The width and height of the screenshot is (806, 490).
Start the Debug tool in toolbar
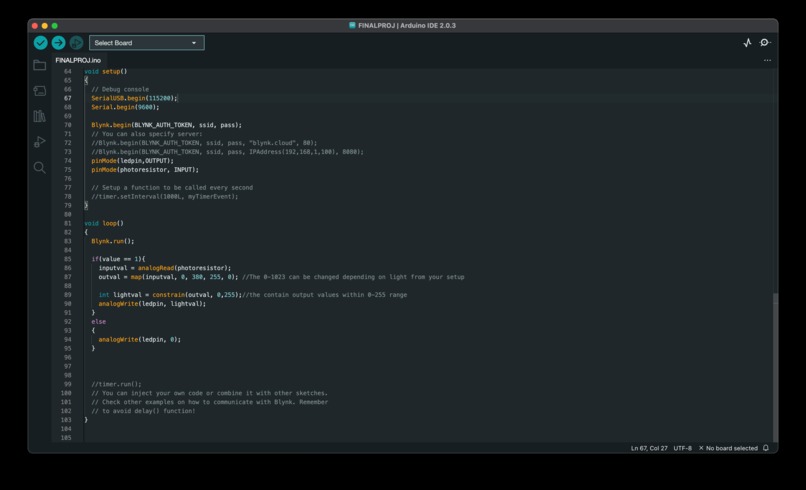tap(77, 43)
